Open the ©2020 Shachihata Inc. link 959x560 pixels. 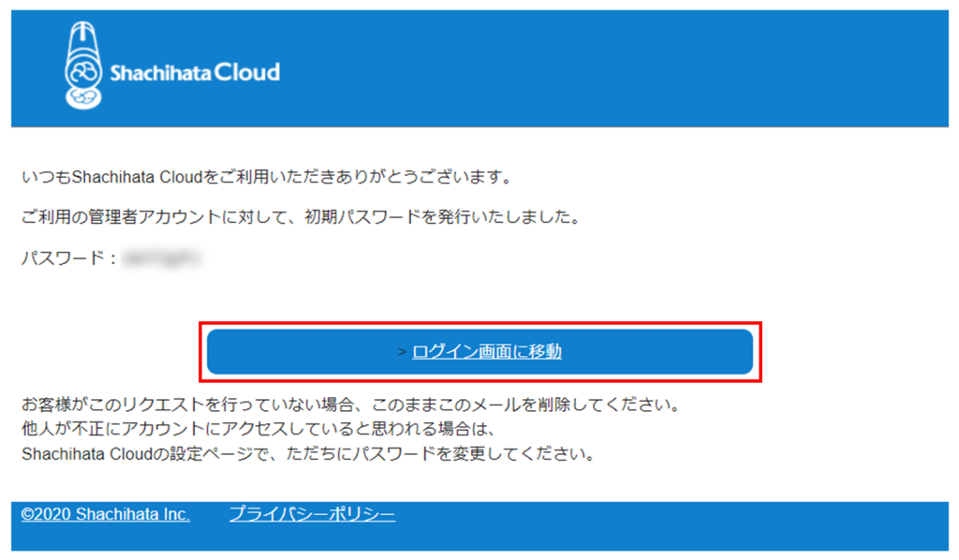pyautogui.click(x=105, y=514)
